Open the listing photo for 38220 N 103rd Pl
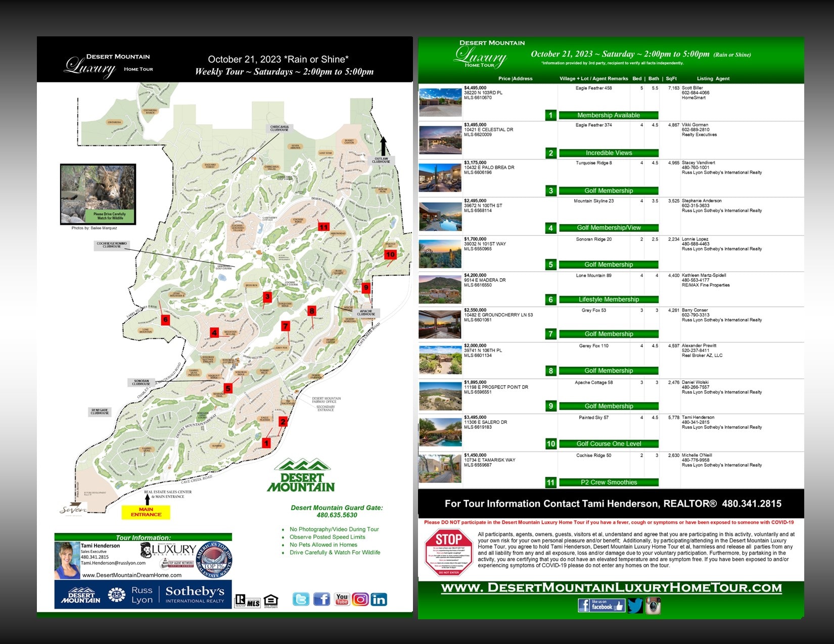The width and height of the screenshot is (834, 644). [x=440, y=103]
